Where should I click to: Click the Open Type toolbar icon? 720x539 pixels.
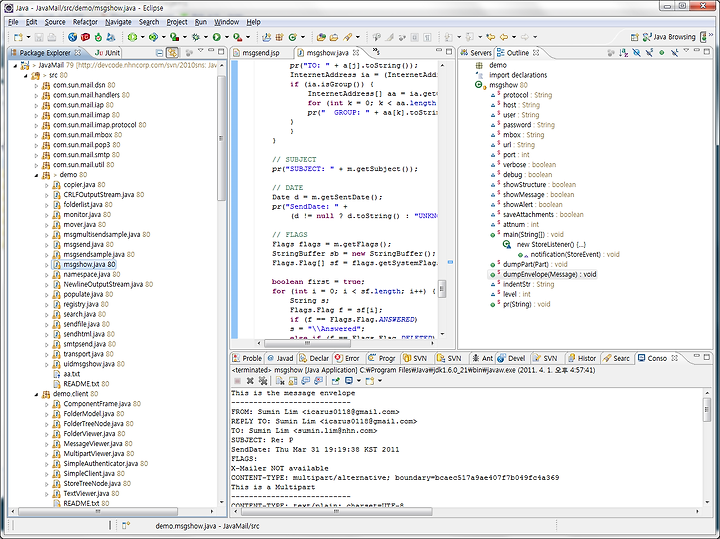pyautogui.click(x=321, y=37)
